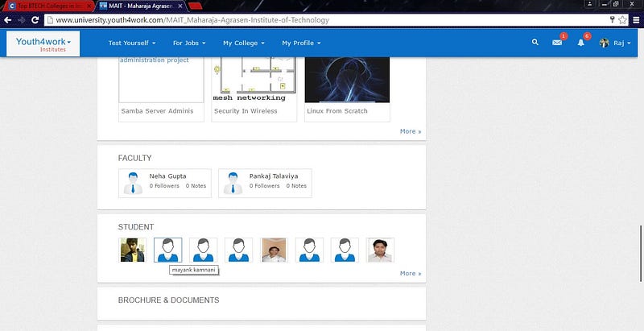
Task: Open the third student avatar
Action: pyautogui.click(x=204, y=250)
